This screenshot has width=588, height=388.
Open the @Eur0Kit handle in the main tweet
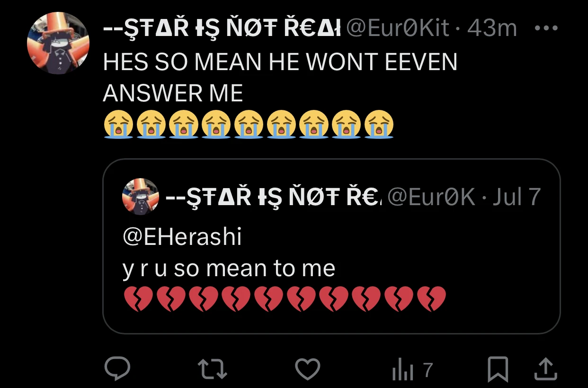click(398, 28)
